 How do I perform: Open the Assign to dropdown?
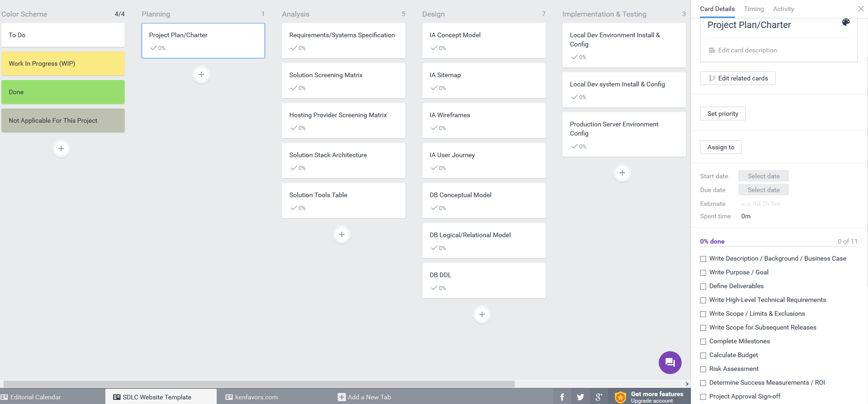721,147
